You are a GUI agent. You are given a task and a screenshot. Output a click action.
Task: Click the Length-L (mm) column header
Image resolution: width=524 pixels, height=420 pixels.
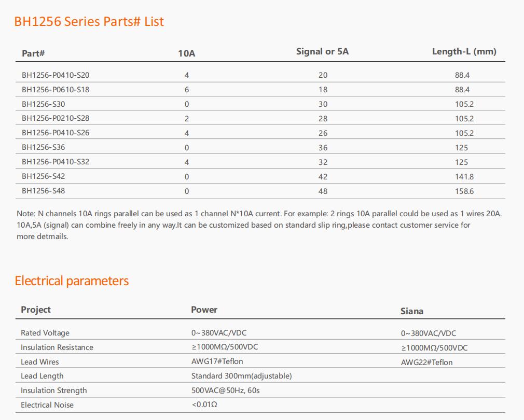(464, 51)
